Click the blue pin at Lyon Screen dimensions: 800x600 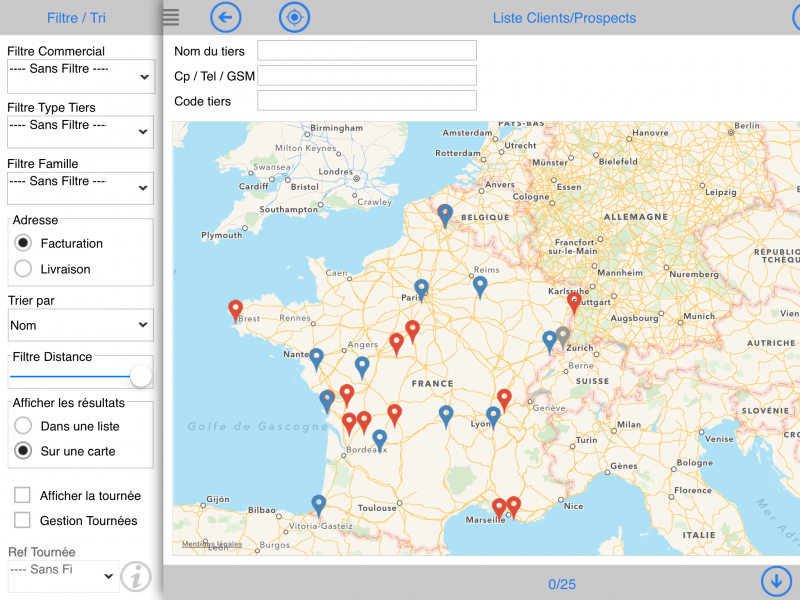point(493,417)
